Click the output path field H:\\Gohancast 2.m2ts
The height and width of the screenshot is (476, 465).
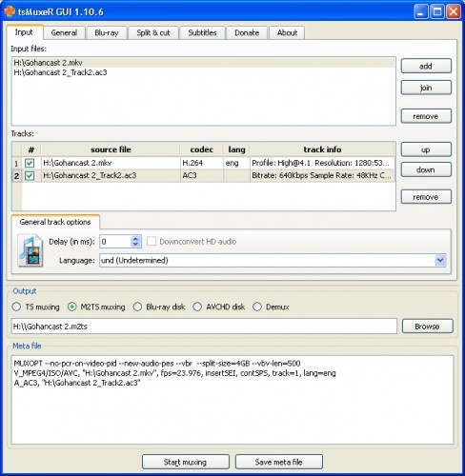[204, 327]
